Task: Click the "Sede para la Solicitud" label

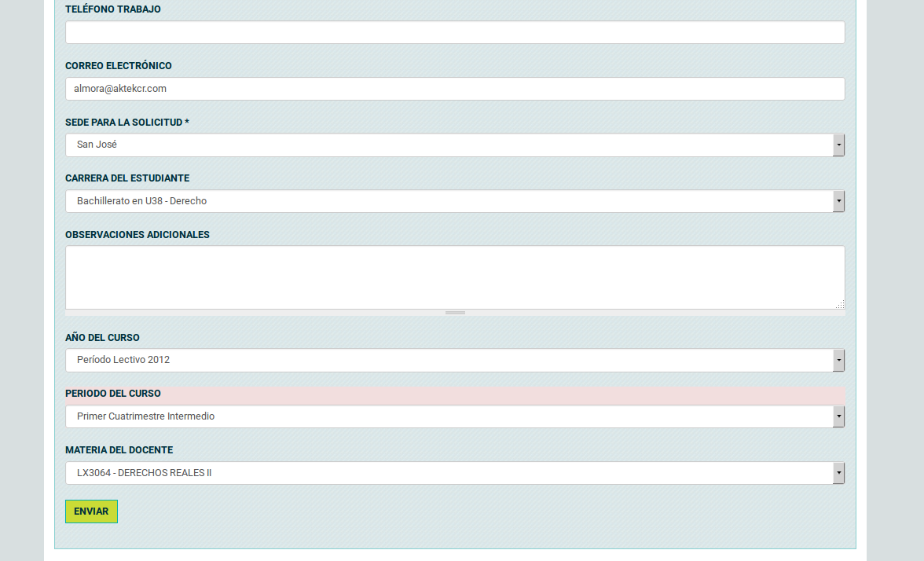Action: tap(126, 123)
